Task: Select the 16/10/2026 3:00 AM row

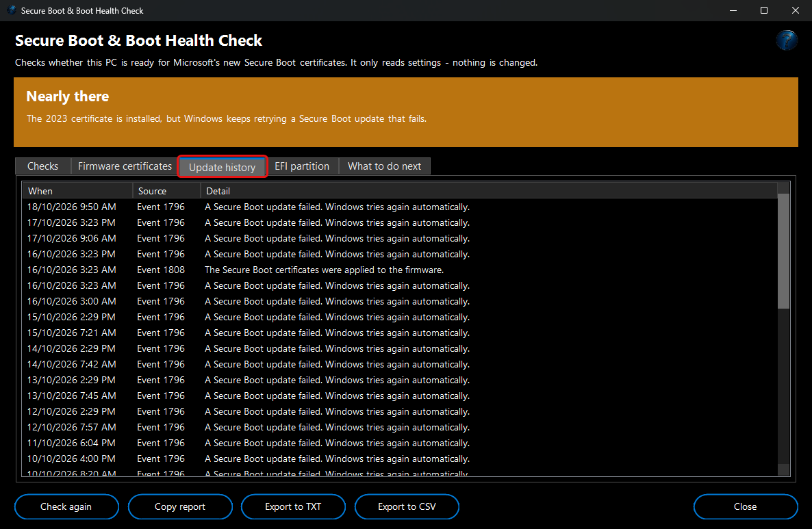Action: tap(400, 301)
